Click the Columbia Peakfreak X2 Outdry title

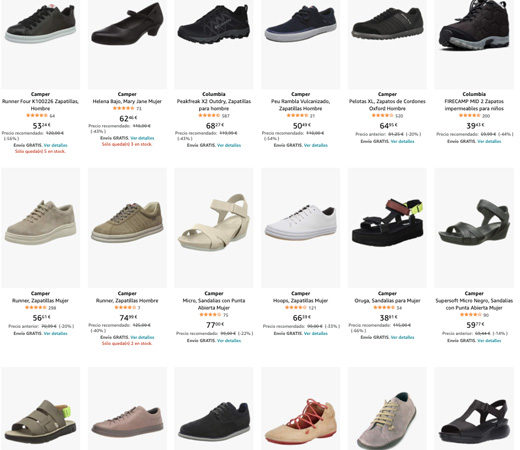click(214, 105)
